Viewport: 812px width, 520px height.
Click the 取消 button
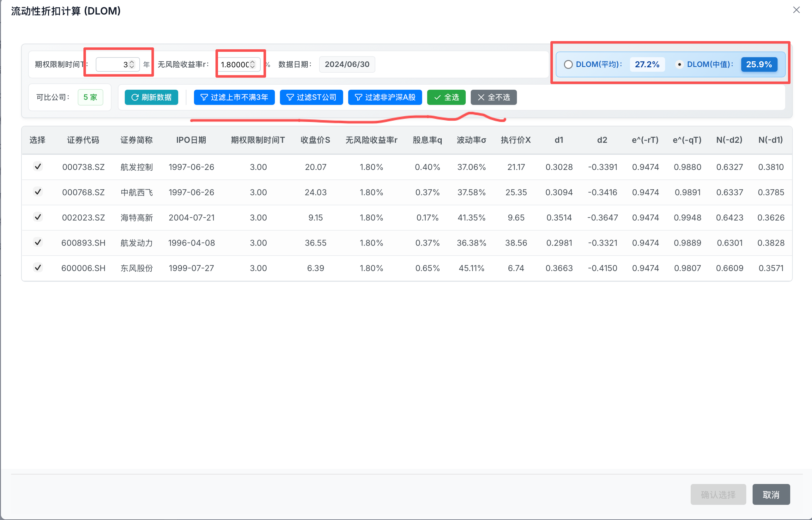pos(771,494)
